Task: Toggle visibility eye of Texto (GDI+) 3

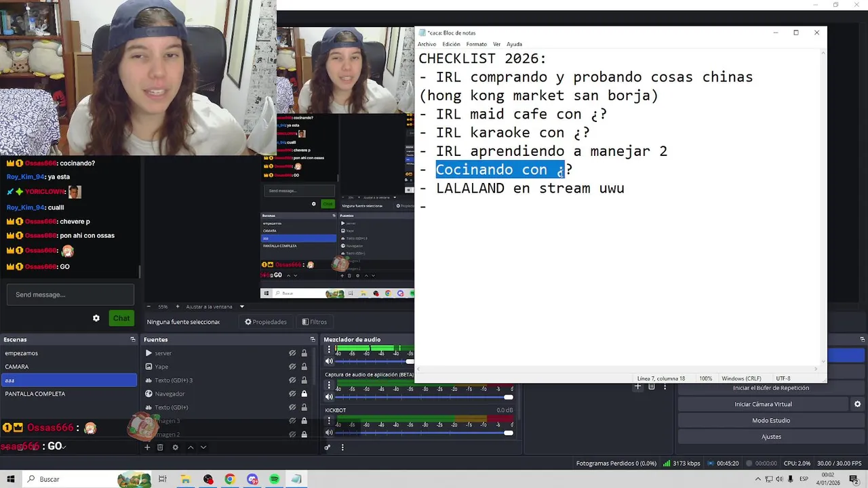Action: 292,380
